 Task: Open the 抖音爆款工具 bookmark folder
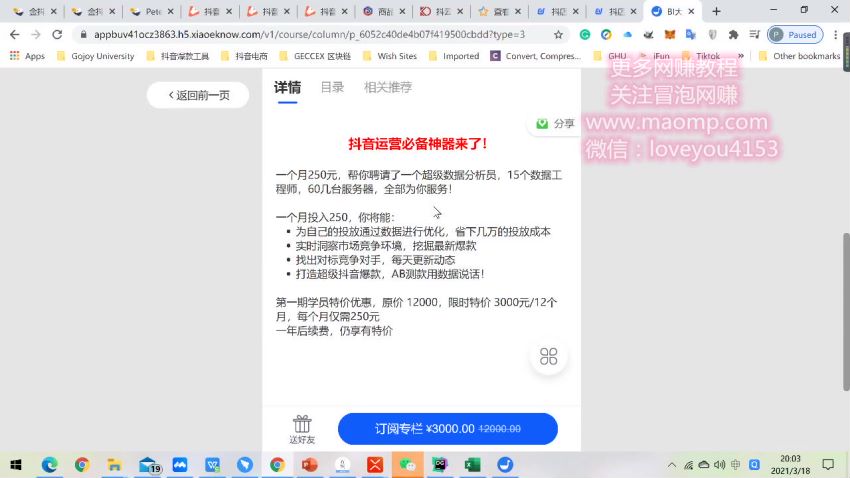178,56
